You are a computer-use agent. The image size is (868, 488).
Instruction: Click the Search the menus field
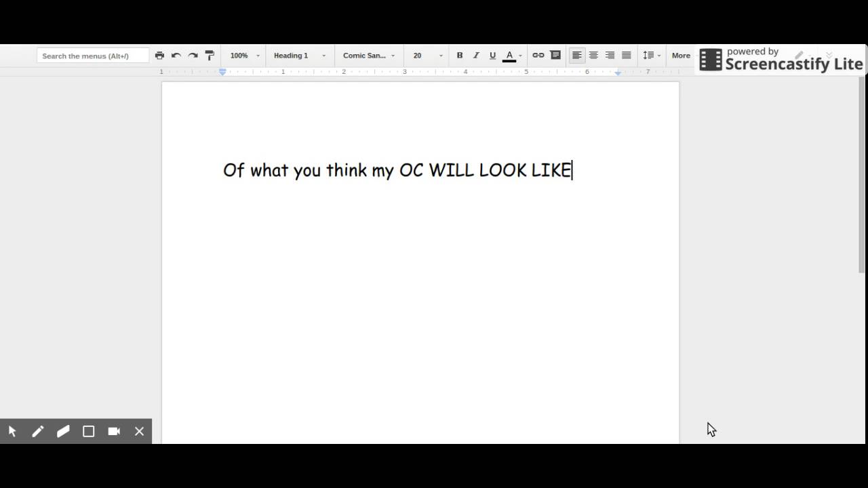[x=93, y=56]
